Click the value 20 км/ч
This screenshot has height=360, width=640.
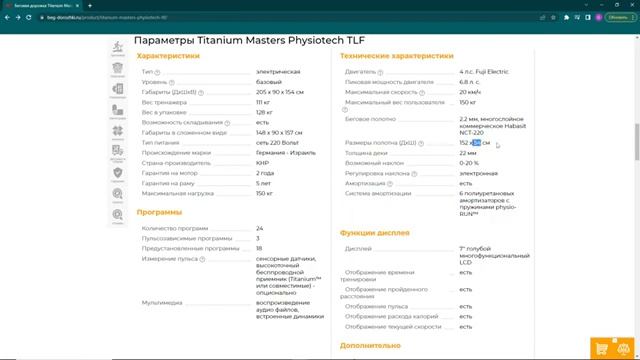tap(470, 92)
